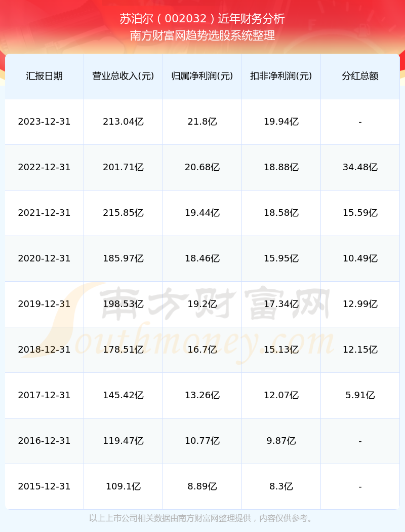The image size is (405, 532).
Task: Click the value 18.58亿
Action: pyautogui.click(x=281, y=213)
